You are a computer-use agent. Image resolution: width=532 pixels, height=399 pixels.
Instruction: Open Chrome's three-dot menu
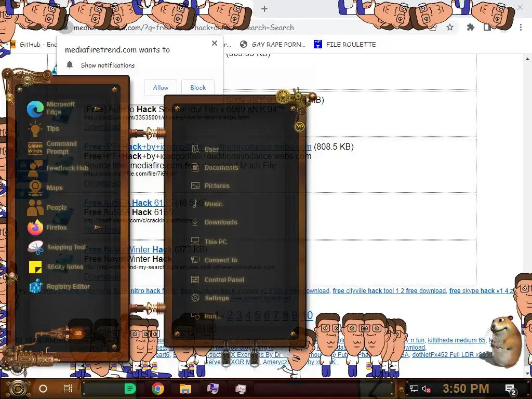pyautogui.click(x=521, y=27)
